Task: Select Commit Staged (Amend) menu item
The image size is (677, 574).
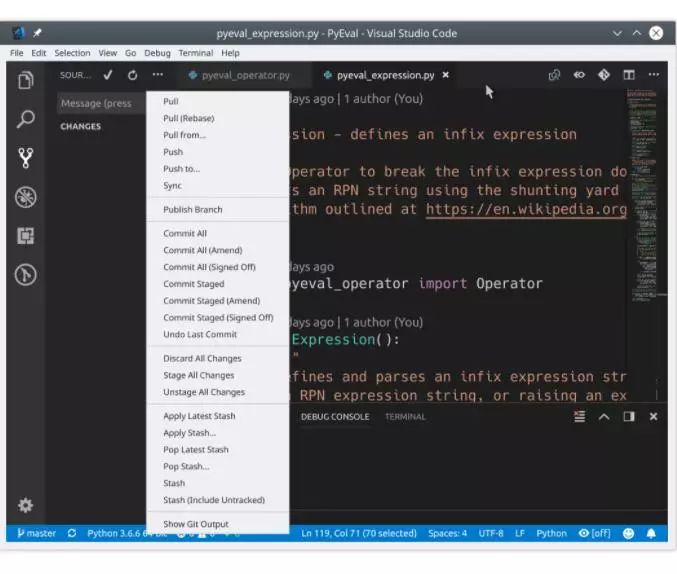Action: (x=218, y=301)
